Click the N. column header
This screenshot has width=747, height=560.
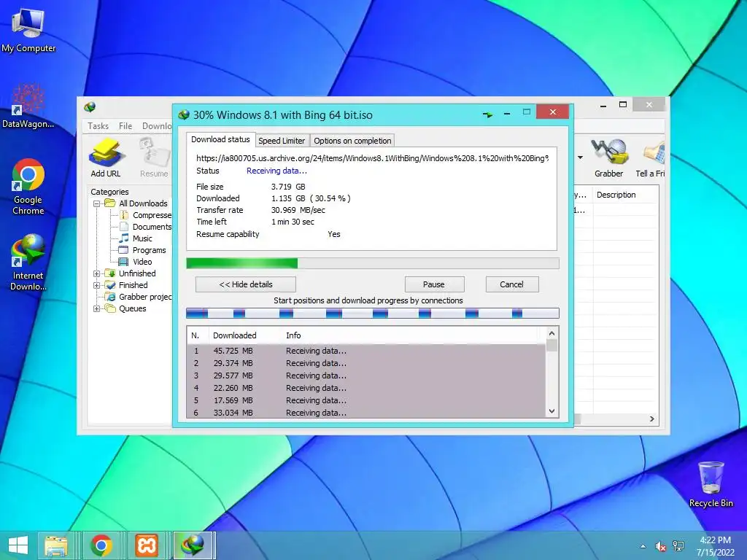(x=196, y=335)
